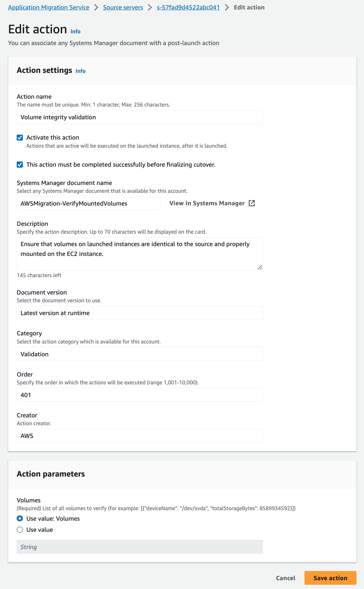Open the Category dropdown showing Validation

tap(140, 354)
